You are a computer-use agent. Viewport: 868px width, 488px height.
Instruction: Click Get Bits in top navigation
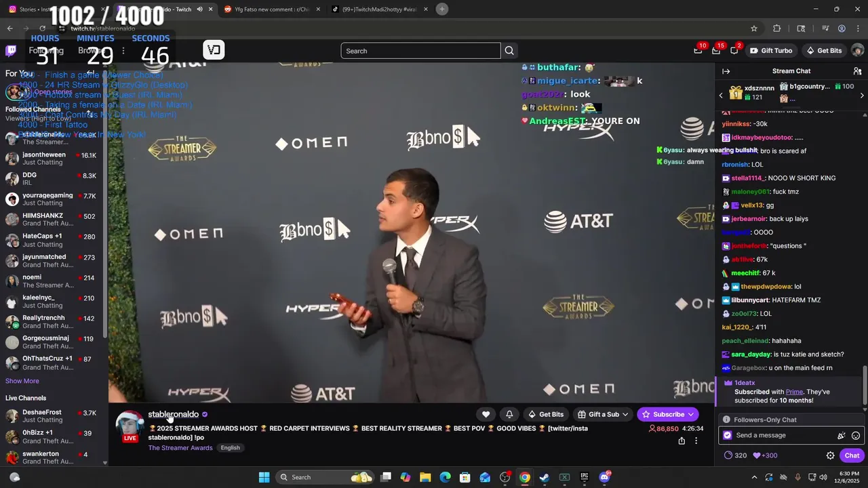point(824,51)
